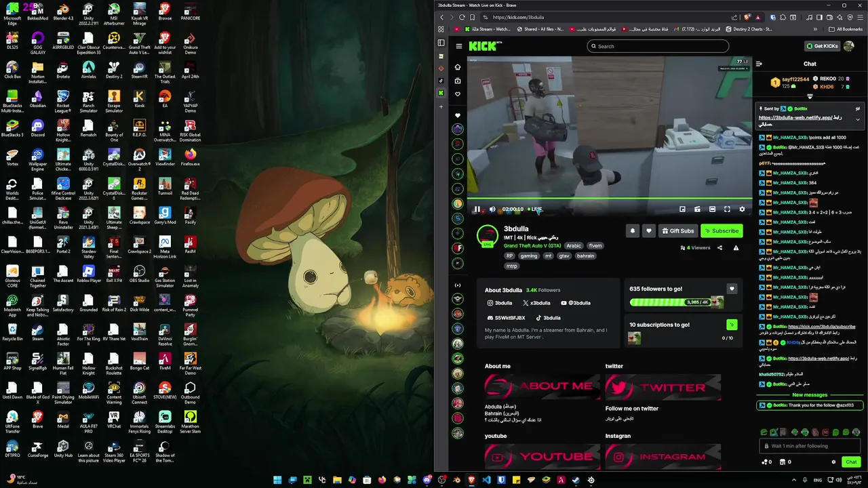Open All Bookmarks folder

846,29
